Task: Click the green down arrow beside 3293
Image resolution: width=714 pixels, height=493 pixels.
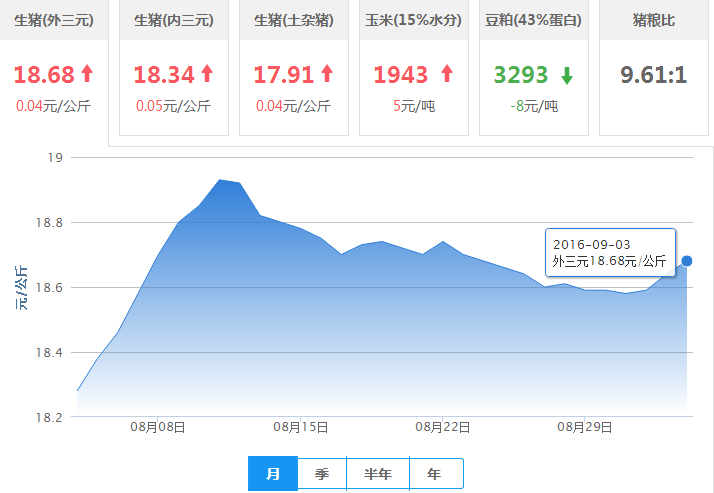Action: click(567, 76)
